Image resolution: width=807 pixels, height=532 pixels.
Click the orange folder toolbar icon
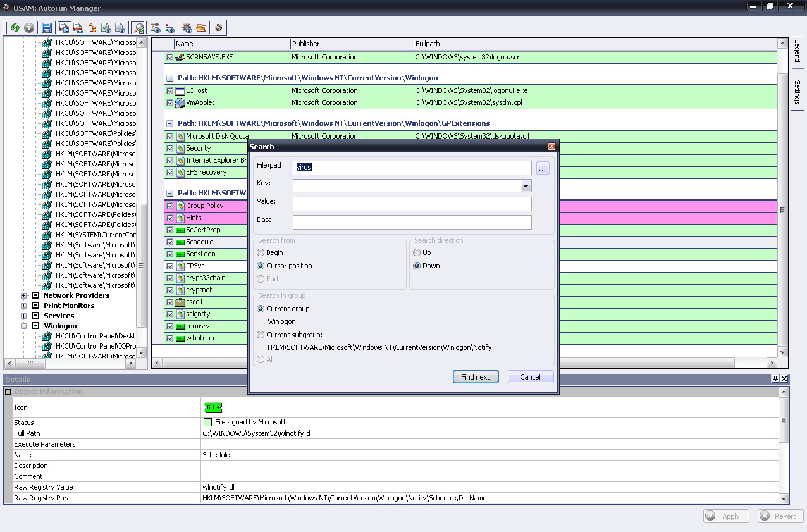coord(201,28)
